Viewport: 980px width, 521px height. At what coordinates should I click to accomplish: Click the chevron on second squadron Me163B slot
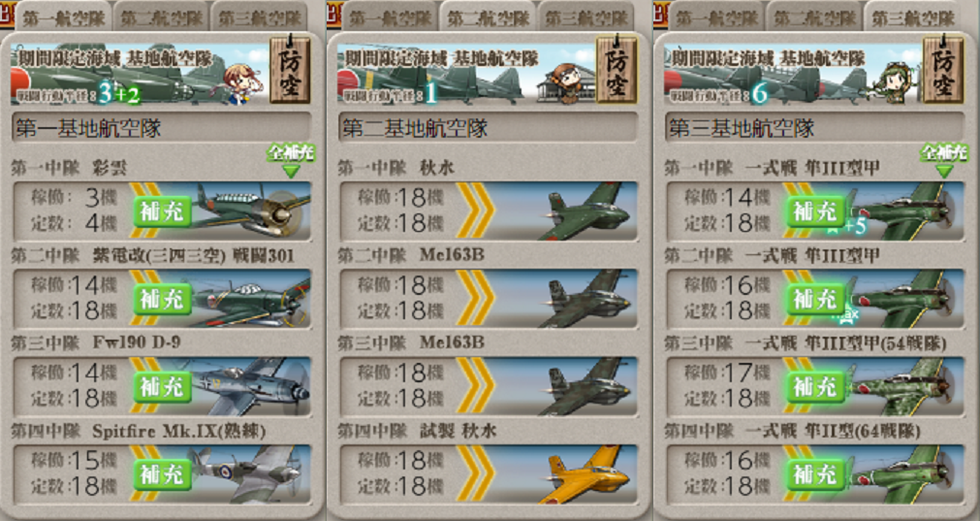coord(475,299)
